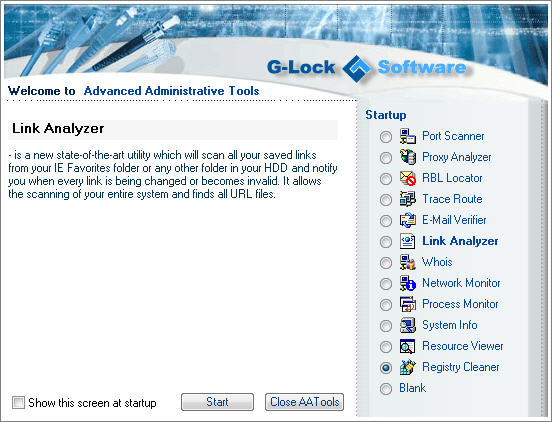Screen dimensions: 552x422
Task: Click the Port Scanner icon
Action: point(408,136)
